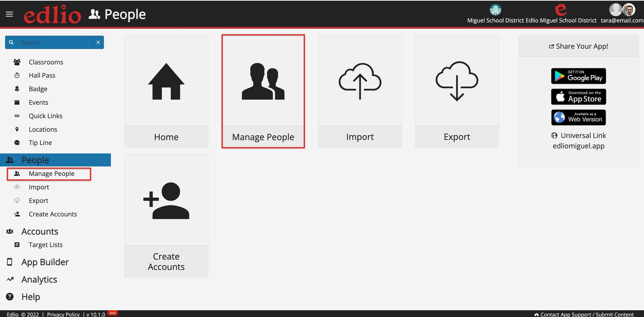Click the Quick Links chain icon
644x317 pixels.
tap(17, 116)
